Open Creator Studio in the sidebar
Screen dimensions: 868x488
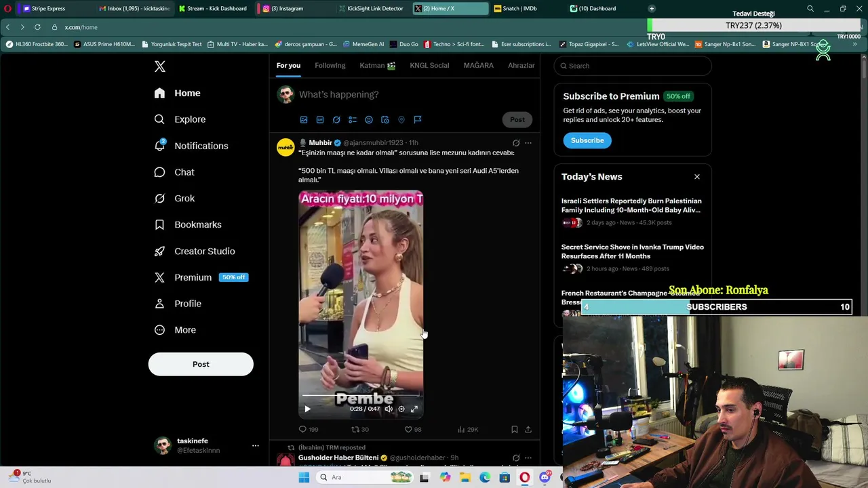coord(195,251)
